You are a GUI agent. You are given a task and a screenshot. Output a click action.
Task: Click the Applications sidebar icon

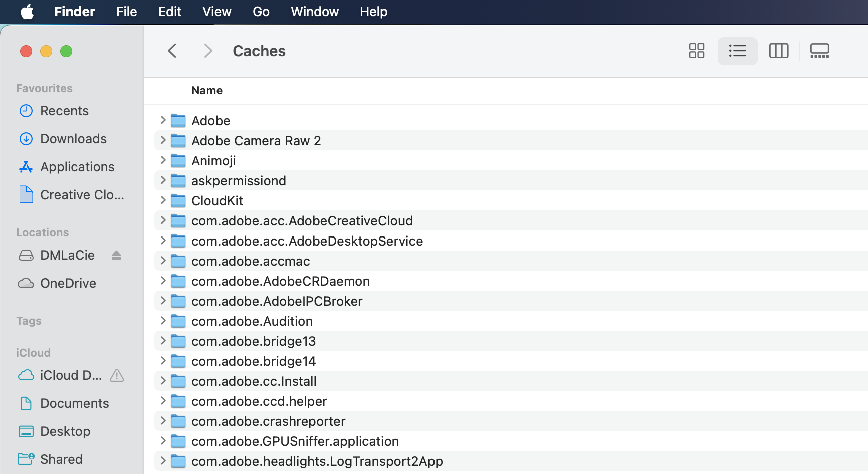[x=26, y=167]
